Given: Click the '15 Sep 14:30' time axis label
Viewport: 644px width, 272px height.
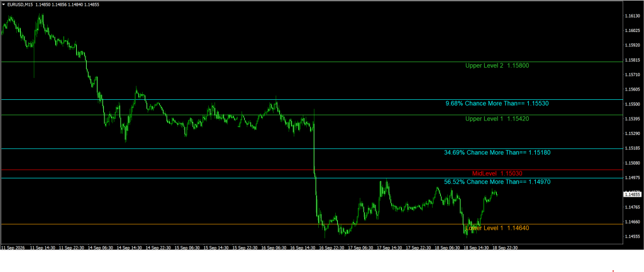Looking at the screenshot, I should [216, 248].
